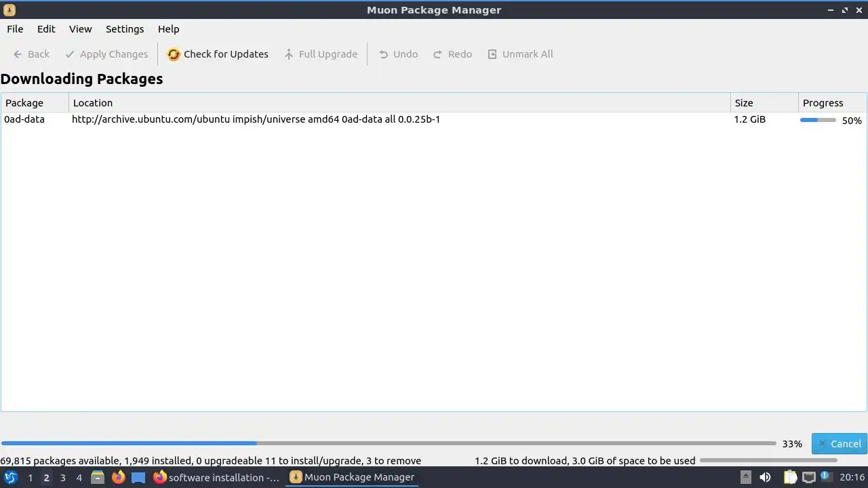The image size is (868, 488).
Task: Click the Undo toolbar button
Action: (398, 54)
